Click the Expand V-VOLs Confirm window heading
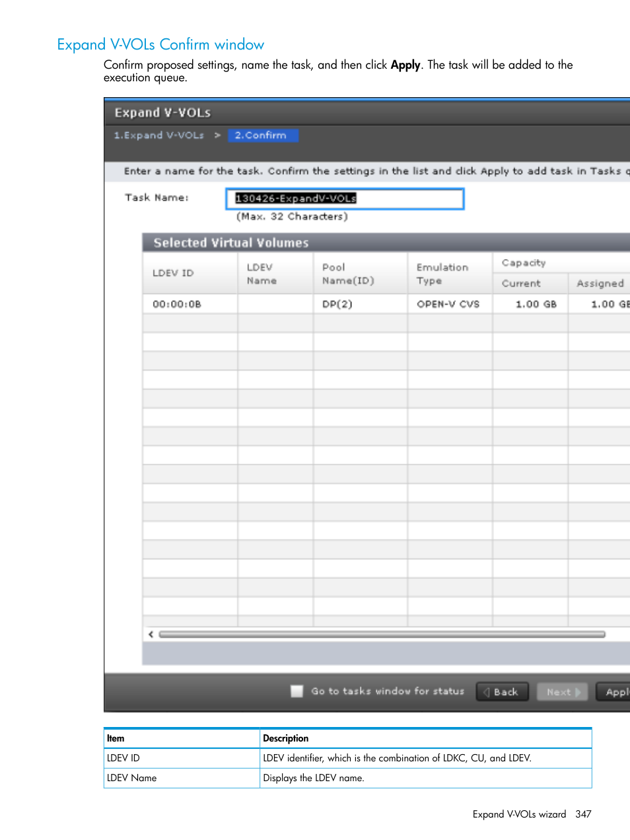Image resolution: width=630 pixels, height=840 pixels. coord(160,44)
